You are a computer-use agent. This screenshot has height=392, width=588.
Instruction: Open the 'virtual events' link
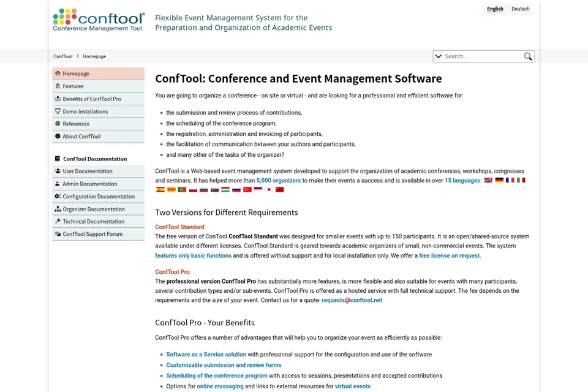353,386
